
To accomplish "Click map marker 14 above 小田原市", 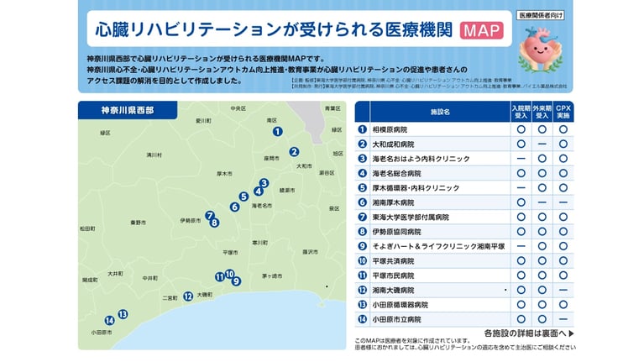I will [109, 321].
